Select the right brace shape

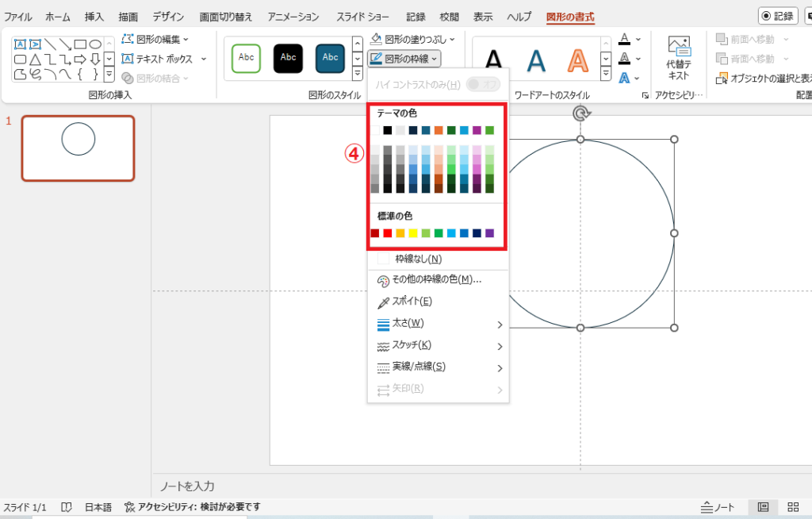click(95, 74)
